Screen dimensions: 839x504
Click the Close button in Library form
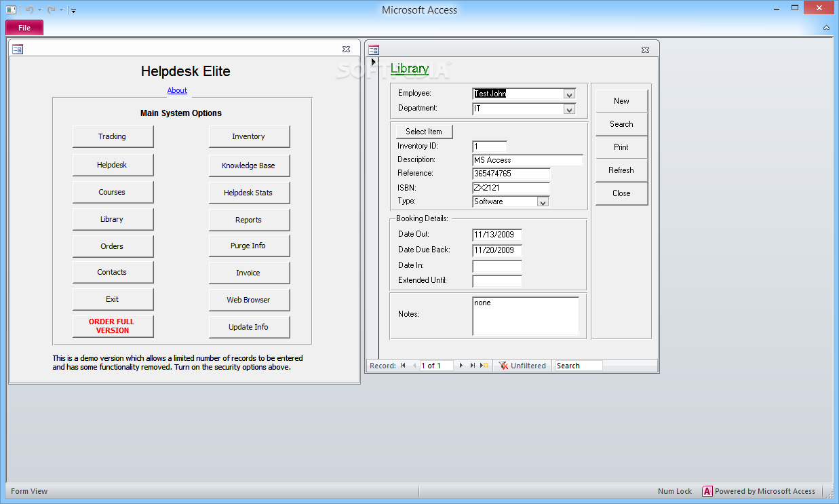pyautogui.click(x=622, y=193)
